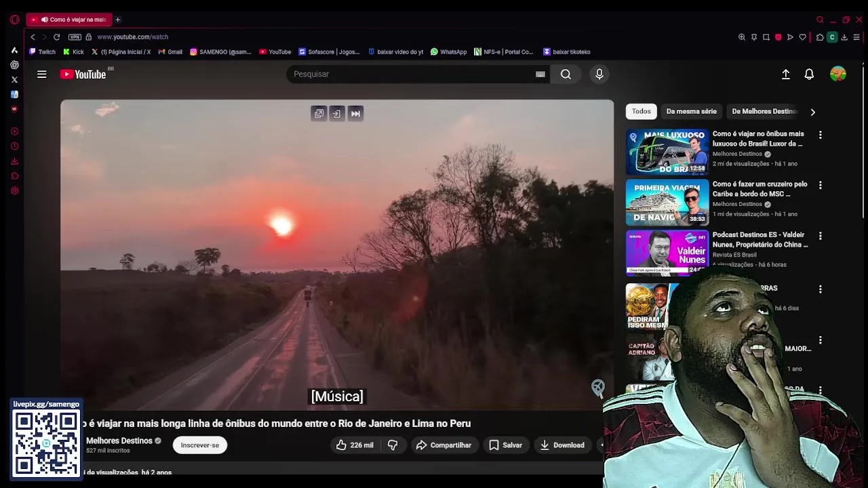Image resolution: width=868 pixels, height=488 pixels.
Task: Open the on-screen keyboard in search box
Action: tap(540, 75)
